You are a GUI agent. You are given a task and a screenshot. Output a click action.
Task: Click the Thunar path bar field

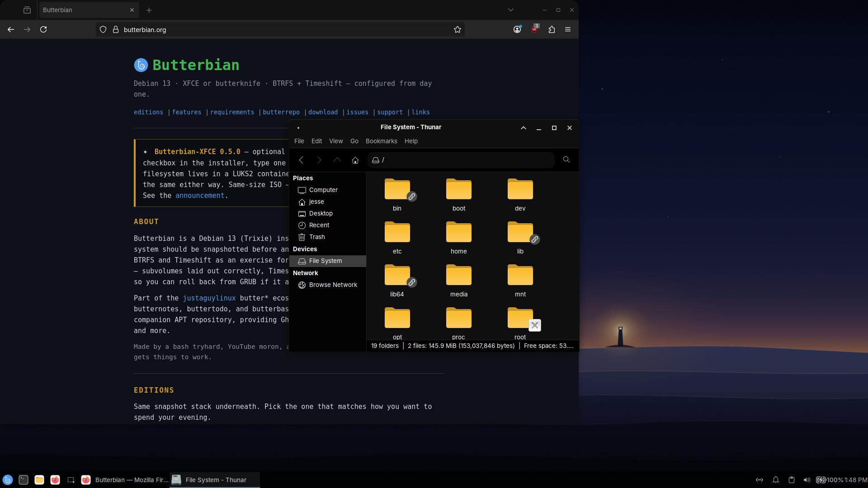point(461,160)
